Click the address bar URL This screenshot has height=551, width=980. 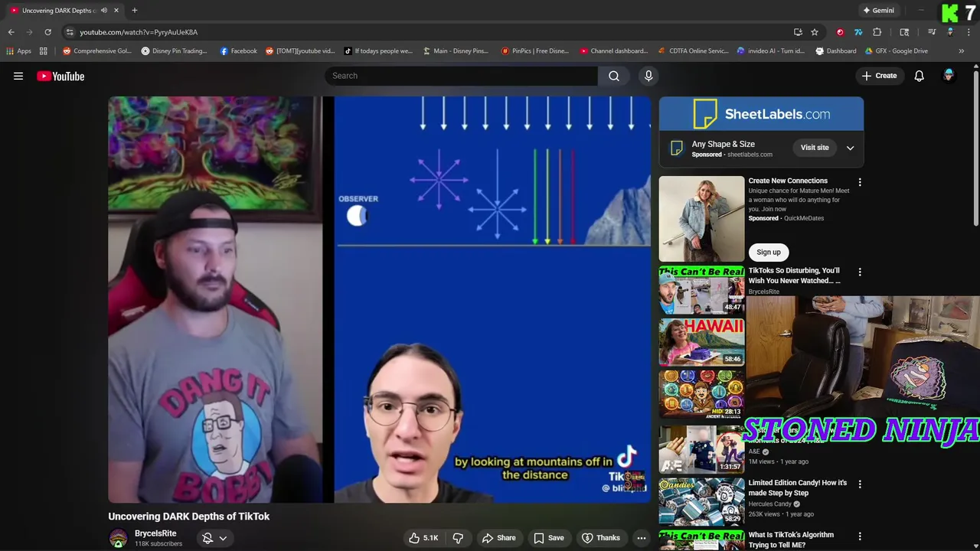coord(139,32)
